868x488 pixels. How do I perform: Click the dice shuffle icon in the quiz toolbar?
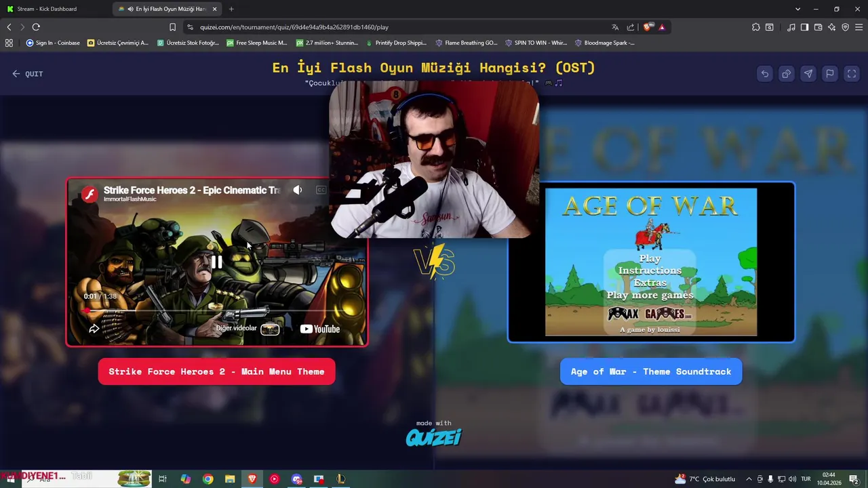click(x=787, y=74)
